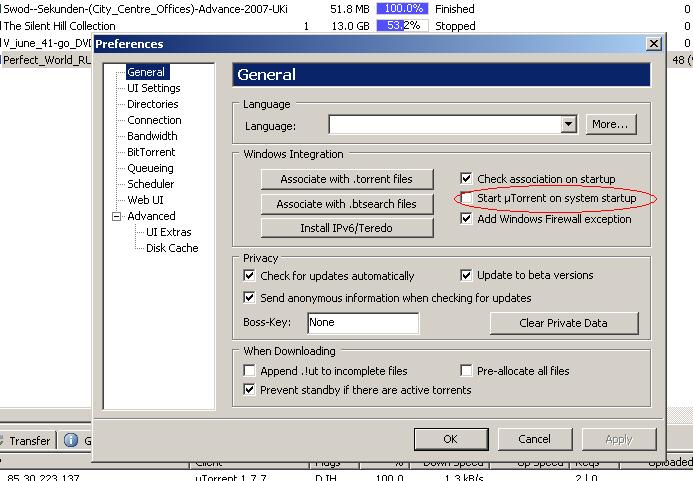Select Advanced in preferences tree
The width and height of the screenshot is (693, 481).
tap(151, 216)
